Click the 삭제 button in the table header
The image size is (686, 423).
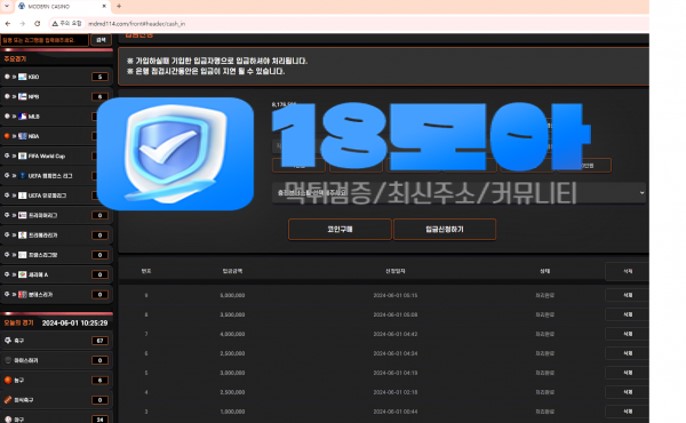point(627,271)
